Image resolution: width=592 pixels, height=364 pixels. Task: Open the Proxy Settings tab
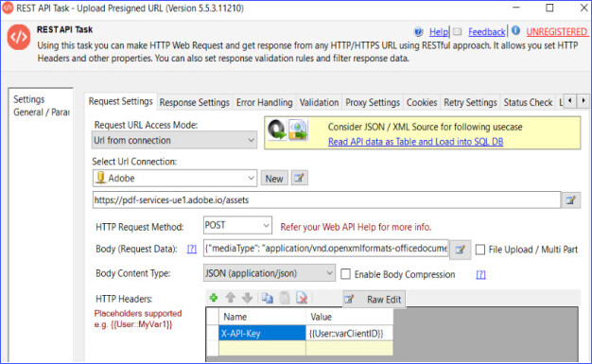tap(373, 102)
